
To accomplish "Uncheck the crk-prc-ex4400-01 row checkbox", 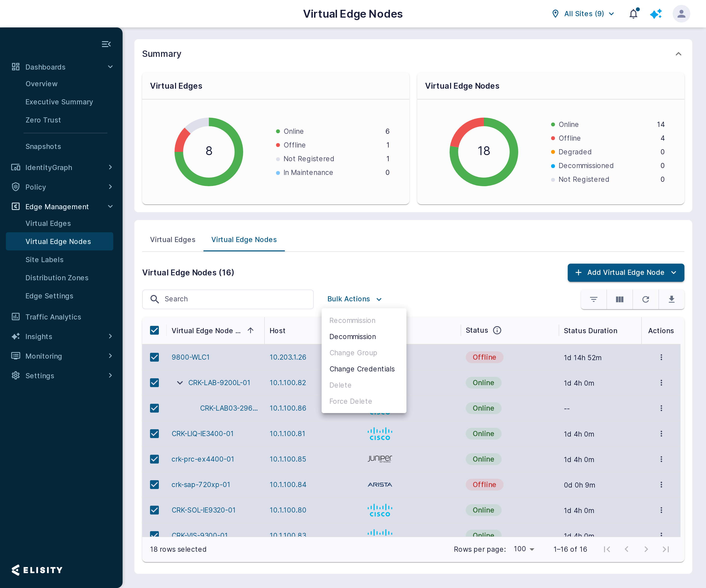I will (154, 459).
